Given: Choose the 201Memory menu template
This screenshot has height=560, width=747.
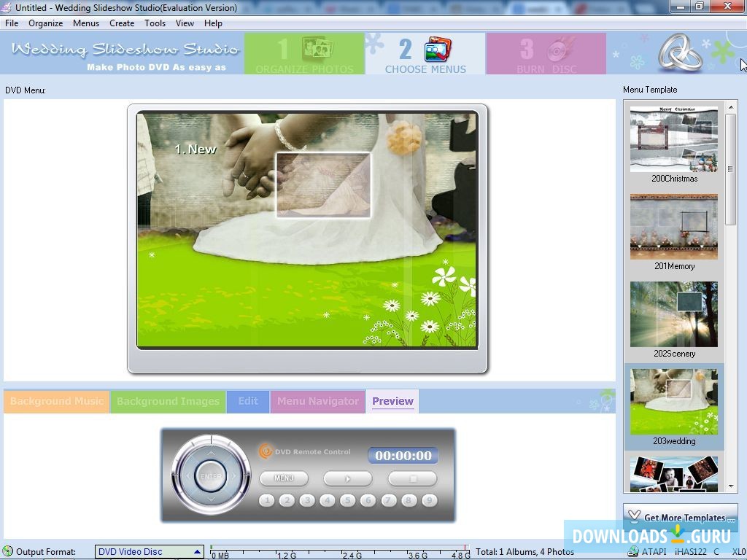Looking at the screenshot, I should click(673, 233).
